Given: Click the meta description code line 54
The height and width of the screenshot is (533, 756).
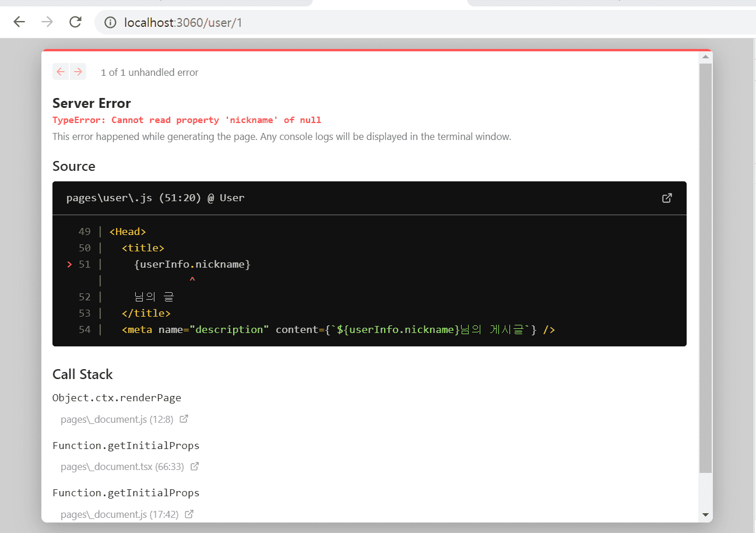Looking at the screenshot, I should (x=338, y=329).
